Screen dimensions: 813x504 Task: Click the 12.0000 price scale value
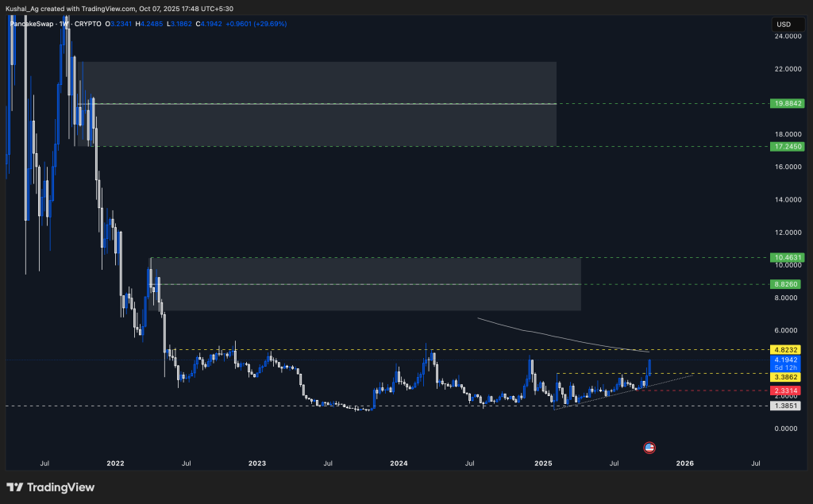(x=788, y=233)
